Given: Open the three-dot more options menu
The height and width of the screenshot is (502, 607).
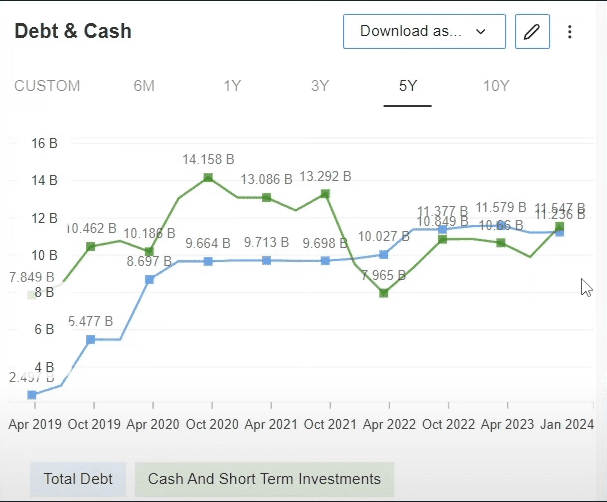Looking at the screenshot, I should click(570, 31).
